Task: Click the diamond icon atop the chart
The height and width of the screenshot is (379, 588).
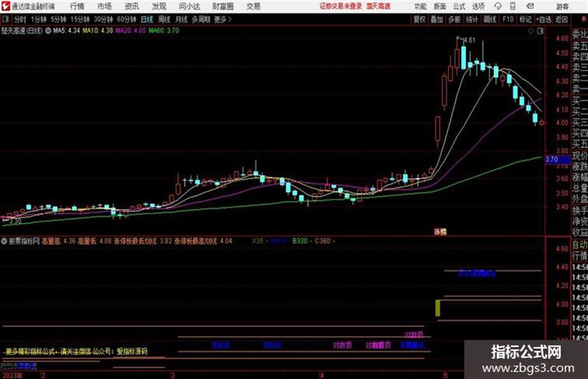Action: click(x=531, y=31)
